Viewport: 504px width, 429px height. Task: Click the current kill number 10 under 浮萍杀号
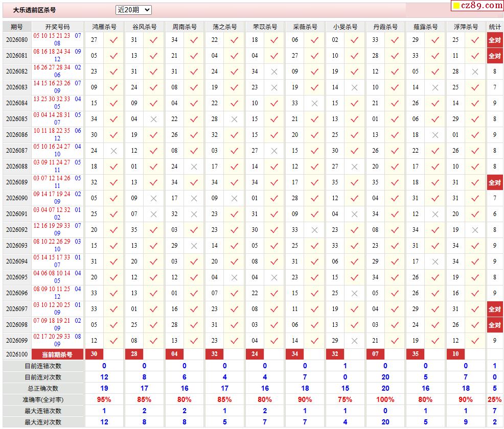455,354
